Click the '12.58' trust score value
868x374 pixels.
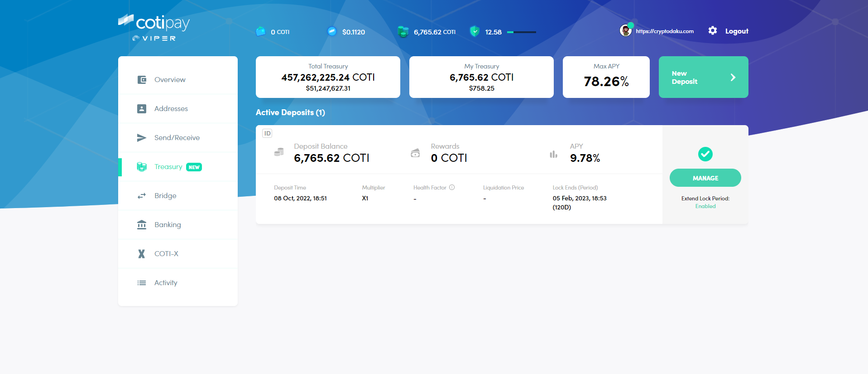click(x=494, y=32)
